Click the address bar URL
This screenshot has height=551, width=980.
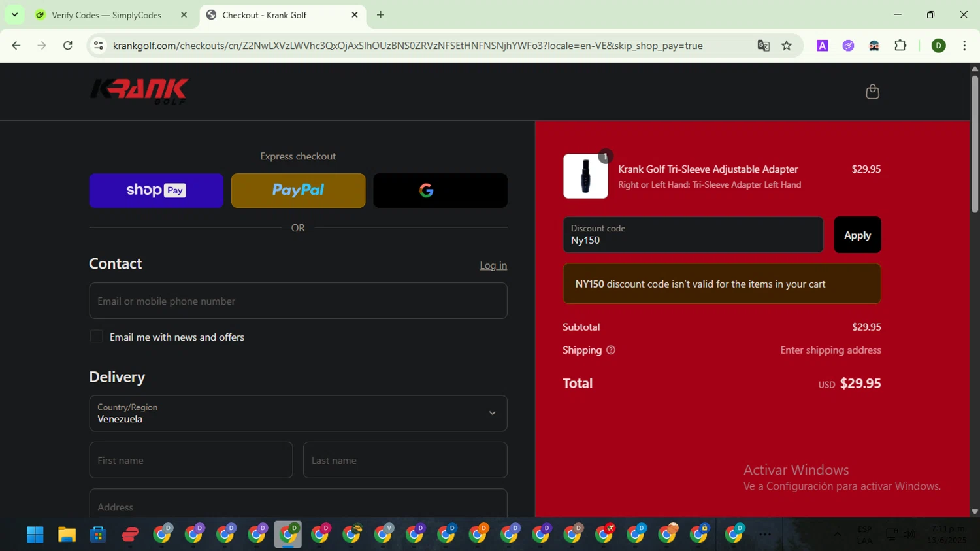pos(408,46)
